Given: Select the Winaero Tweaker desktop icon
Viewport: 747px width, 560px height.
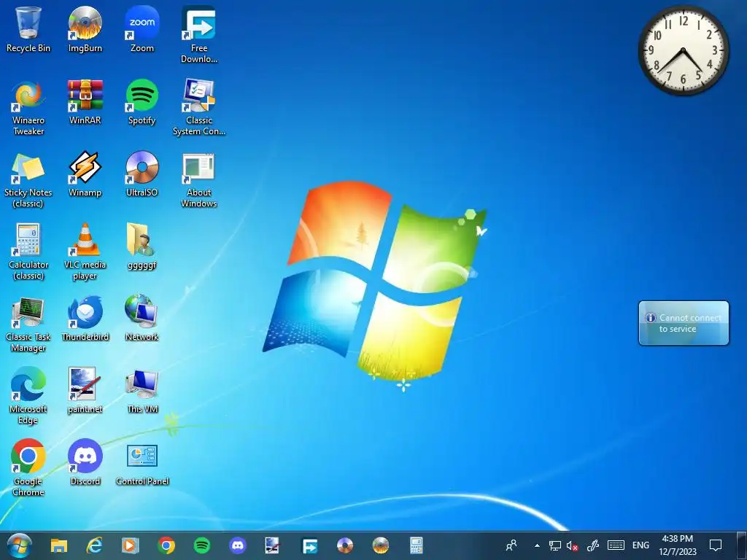Looking at the screenshot, I should pyautogui.click(x=28, y=107).
